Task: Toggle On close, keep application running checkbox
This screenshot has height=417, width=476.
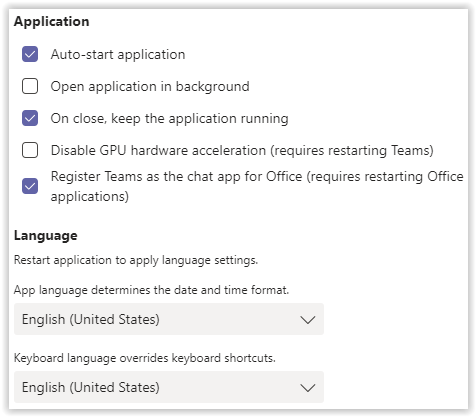Action: (x=30, y=118)
